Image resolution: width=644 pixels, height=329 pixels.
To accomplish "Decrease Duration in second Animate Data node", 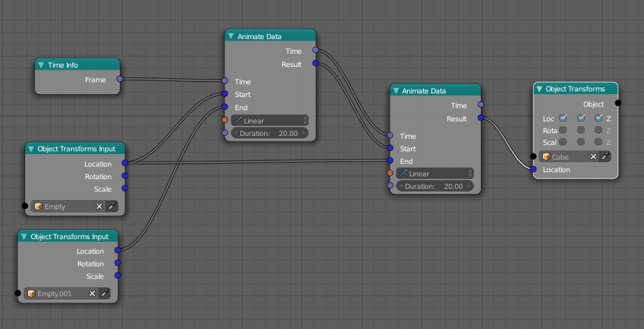I will pyautogui.click(x=401, y=187).
